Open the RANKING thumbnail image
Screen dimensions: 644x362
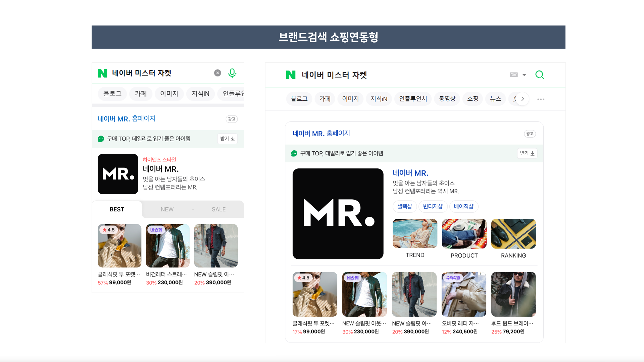[x=513, y=234]
